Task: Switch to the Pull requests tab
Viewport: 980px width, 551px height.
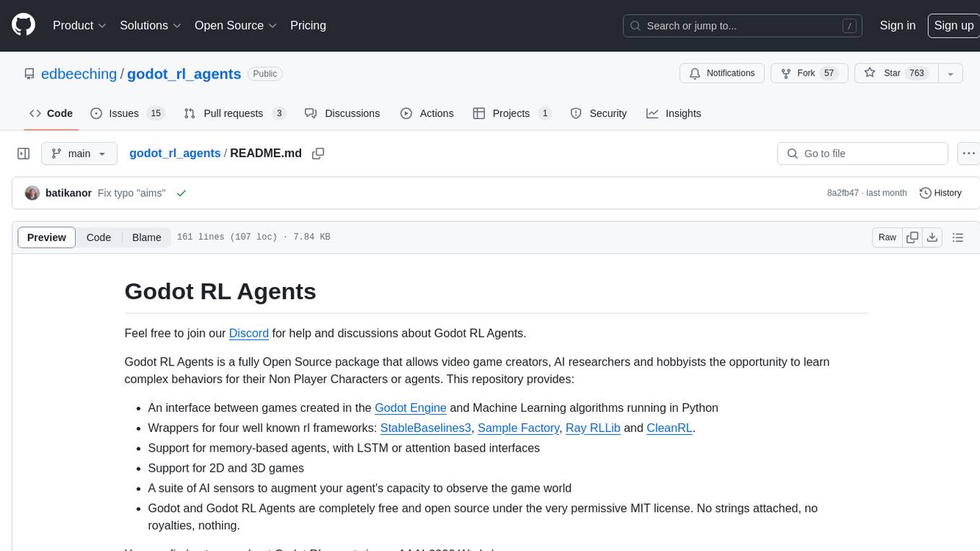Action: [x=235, y=113]
